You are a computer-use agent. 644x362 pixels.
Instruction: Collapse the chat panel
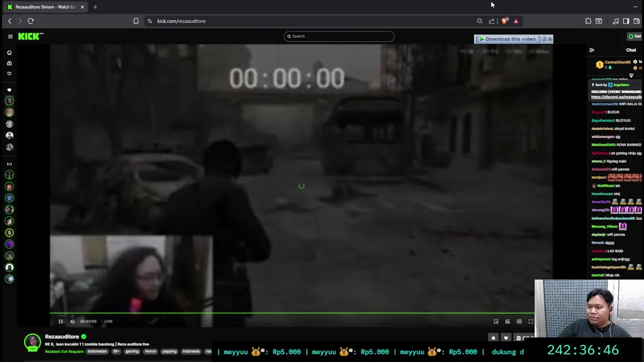pos(592,50)
